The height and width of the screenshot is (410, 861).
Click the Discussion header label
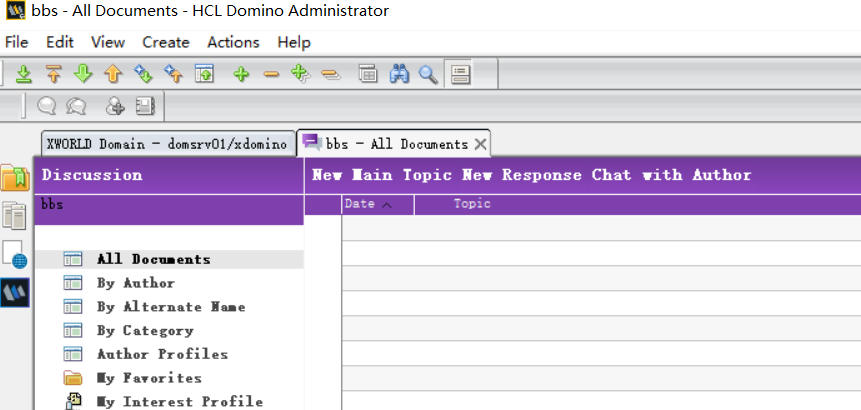[x=92, y=175]
